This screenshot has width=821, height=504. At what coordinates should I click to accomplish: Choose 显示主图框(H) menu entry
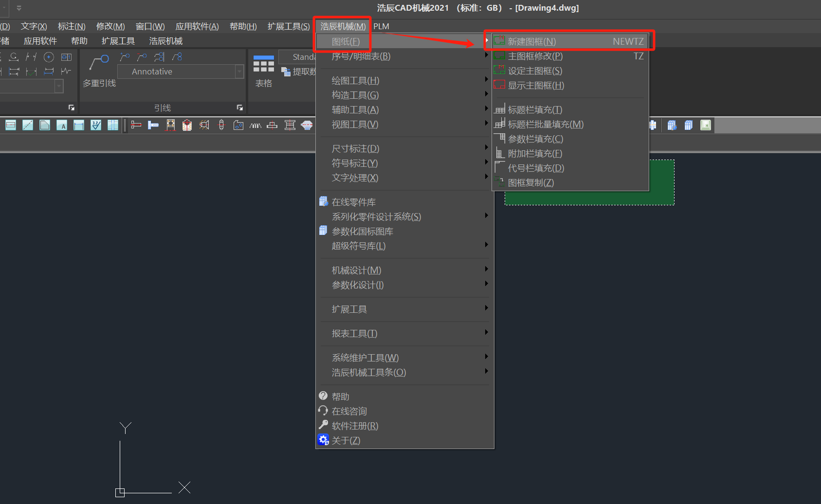coord(570,86)
